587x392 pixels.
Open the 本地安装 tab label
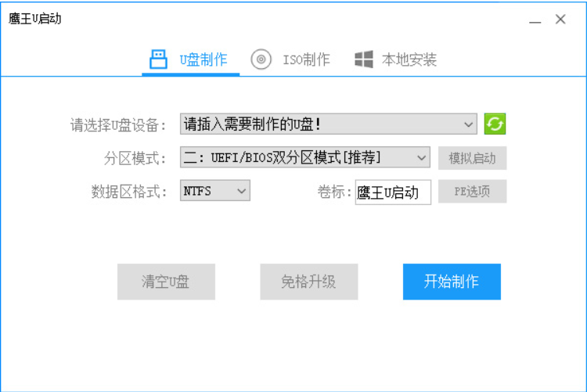(x=409, y=59)
